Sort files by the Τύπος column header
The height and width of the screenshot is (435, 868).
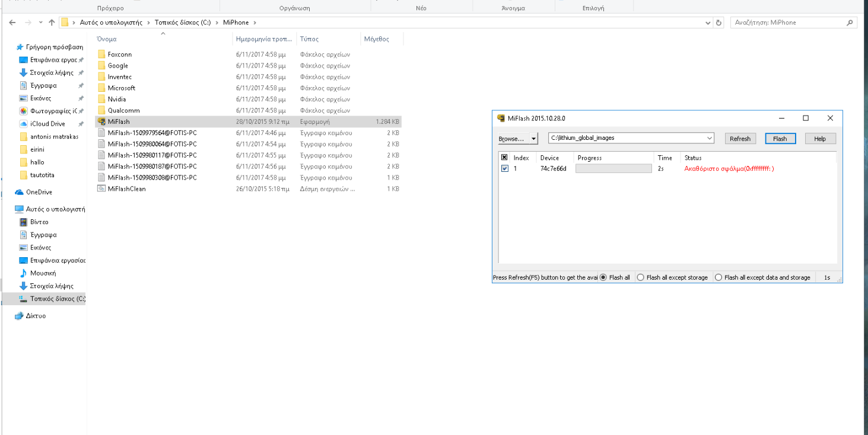pos(309,39)
